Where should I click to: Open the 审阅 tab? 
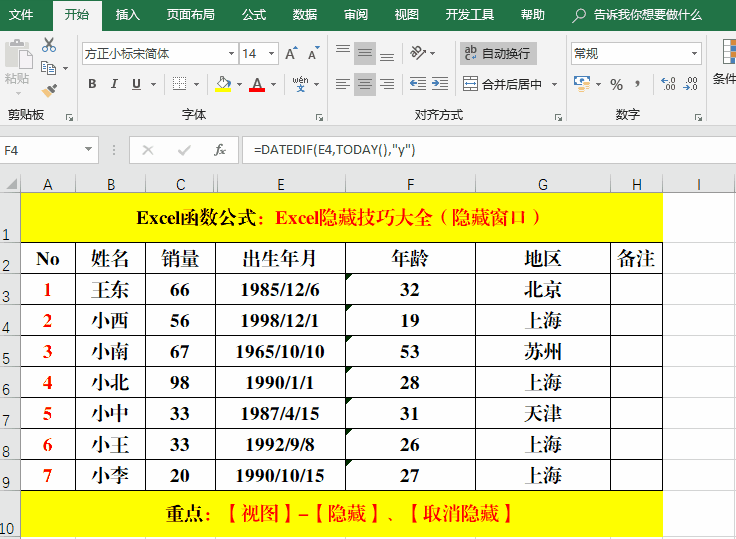[356, 15]
